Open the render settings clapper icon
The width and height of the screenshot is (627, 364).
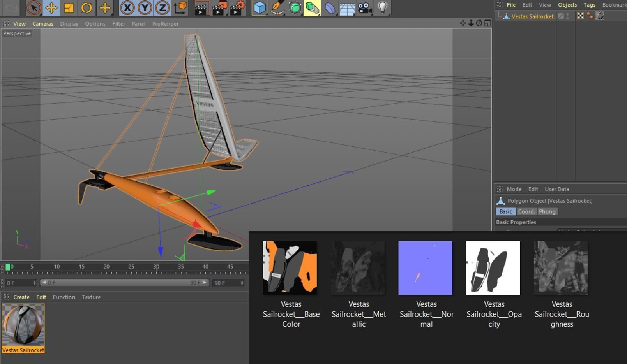pos(237,7)
